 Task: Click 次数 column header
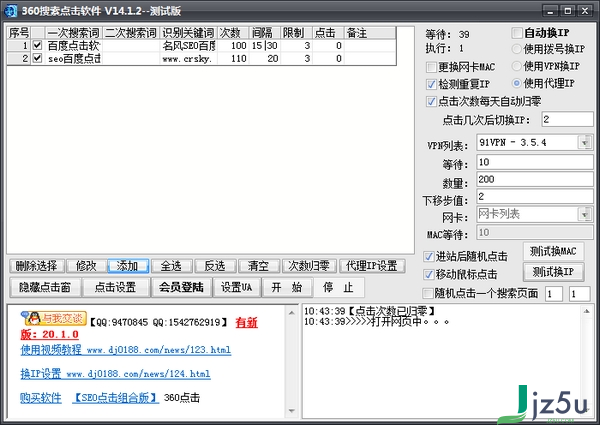[233, 33]
